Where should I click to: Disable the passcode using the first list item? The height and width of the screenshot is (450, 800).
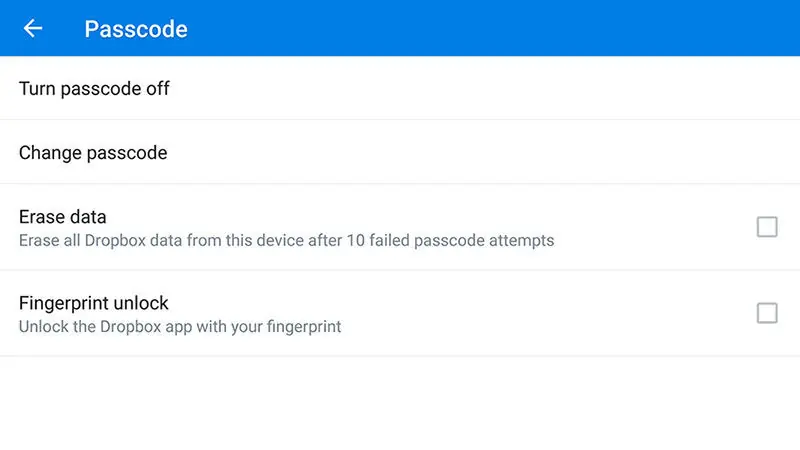tap(94, 88)
